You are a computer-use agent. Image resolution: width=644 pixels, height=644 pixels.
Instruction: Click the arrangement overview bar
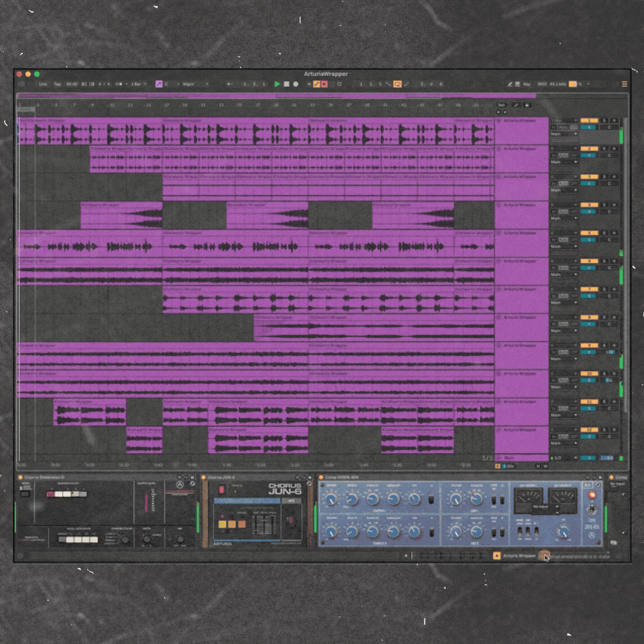[x=323, y=96]
